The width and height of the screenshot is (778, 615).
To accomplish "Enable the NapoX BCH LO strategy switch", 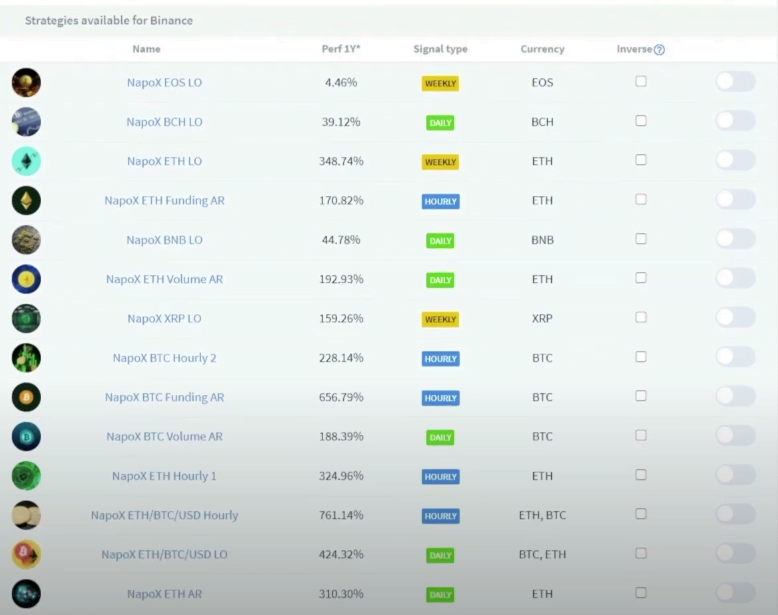I will (735, 121).
